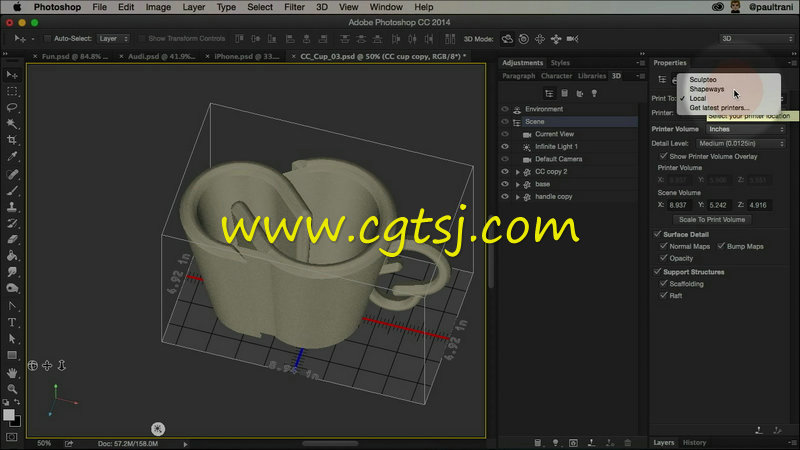Viewport: 800px width, 450px height.
Task: Choose Sculpteo from Print To list
Action: (703, 80)
